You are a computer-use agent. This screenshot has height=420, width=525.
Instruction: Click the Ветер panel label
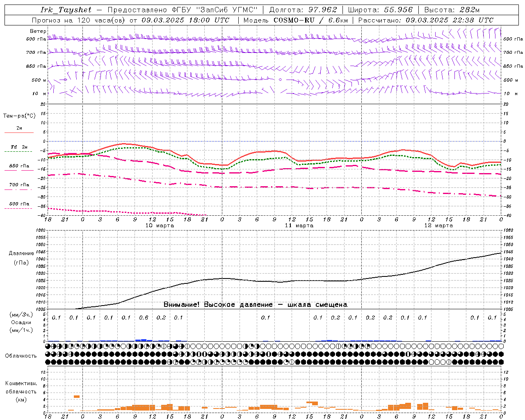[38, 31]
